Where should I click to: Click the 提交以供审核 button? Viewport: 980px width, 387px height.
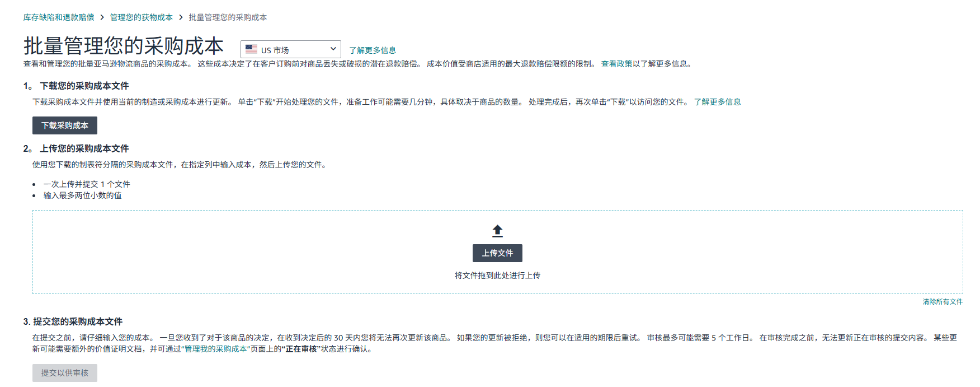click(x=65, y=373)
